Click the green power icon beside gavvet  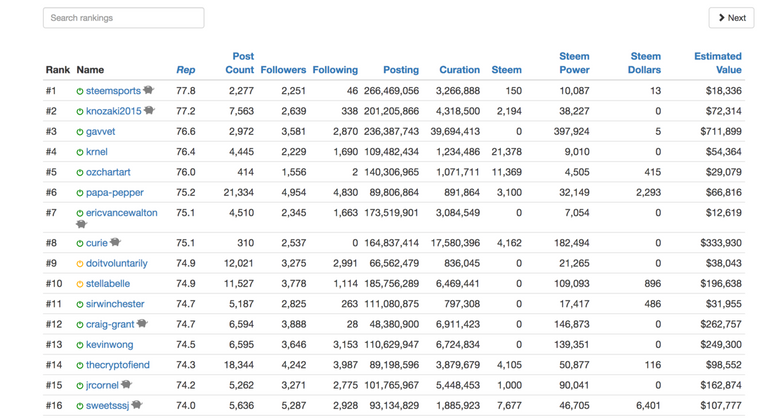[x=80, y=132]
